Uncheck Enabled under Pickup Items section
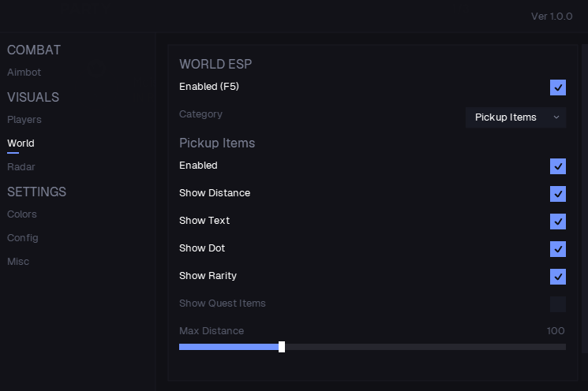 pos(558,166)
